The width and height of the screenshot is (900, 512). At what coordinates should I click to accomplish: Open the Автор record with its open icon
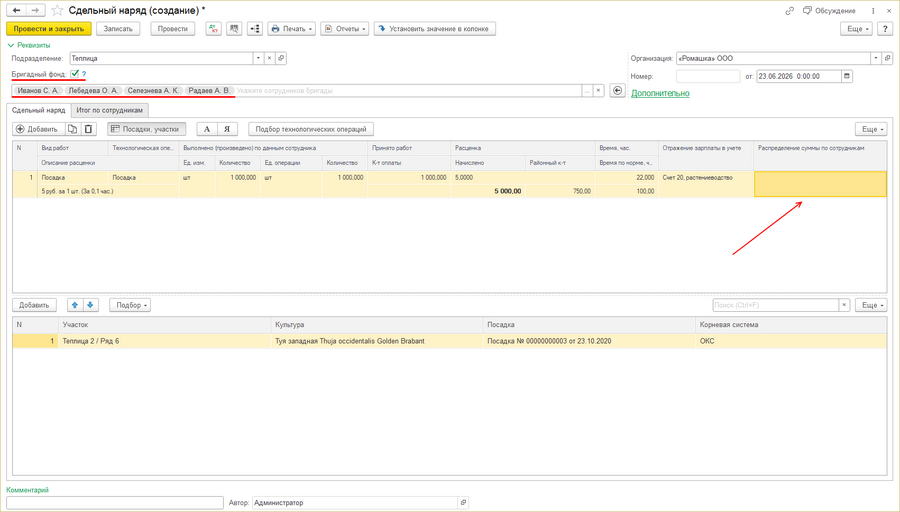point(463,502)
